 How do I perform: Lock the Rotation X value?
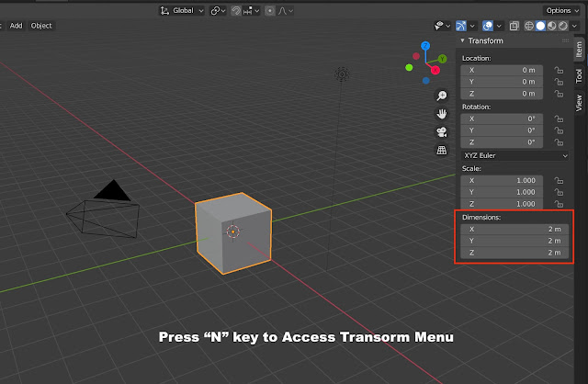click(559, 119)
